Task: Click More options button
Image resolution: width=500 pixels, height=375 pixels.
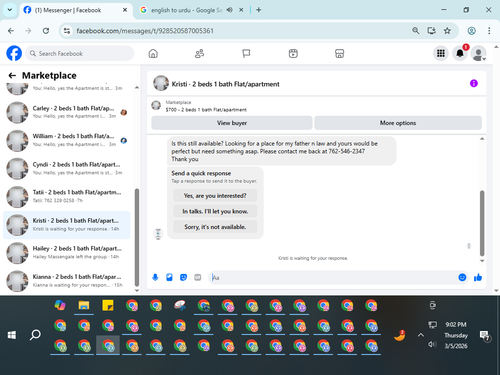Action: point(398,123)
